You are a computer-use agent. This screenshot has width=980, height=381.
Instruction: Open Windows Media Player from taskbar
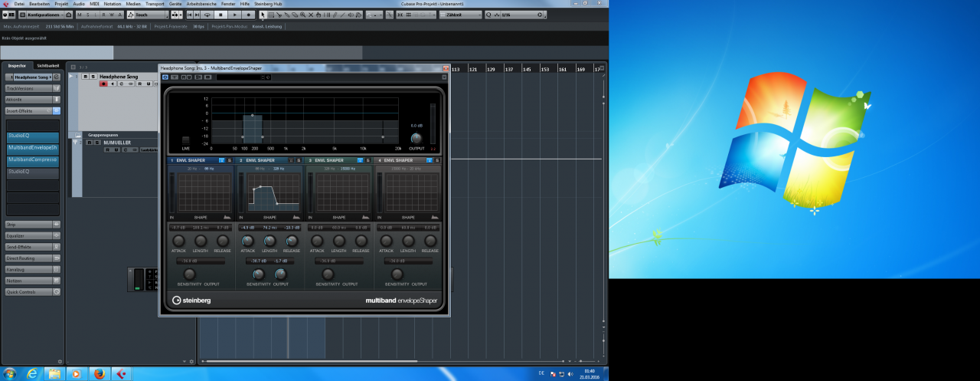click(77, 373)
